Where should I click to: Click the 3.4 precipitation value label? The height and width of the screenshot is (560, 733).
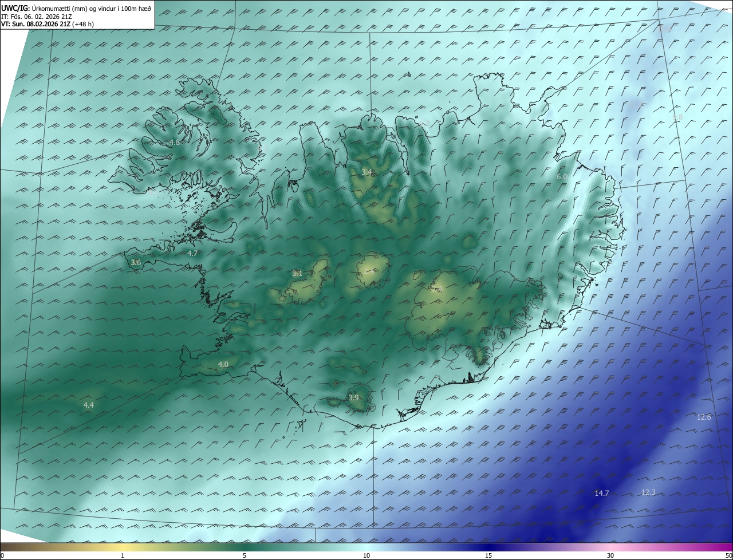(366, 172)
